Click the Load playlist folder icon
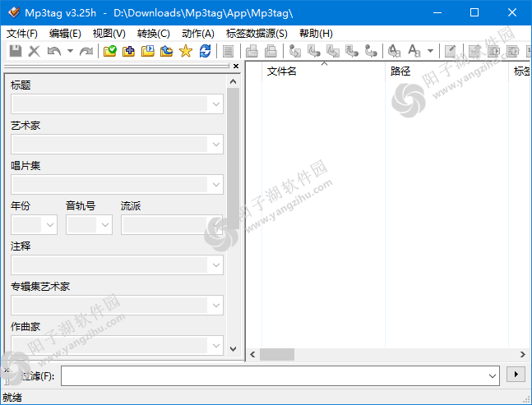This screenshot has height=405, width=532. coord(147,51)
